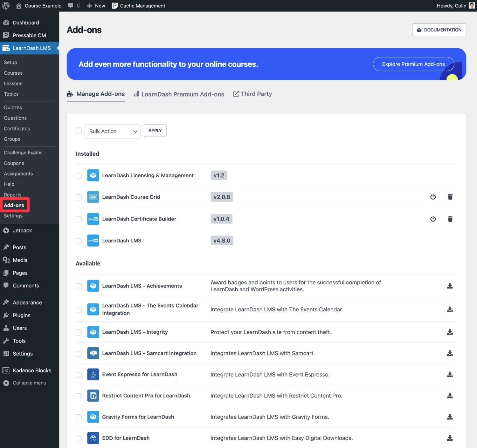Open Course Example site link

[x=38, y=6]
